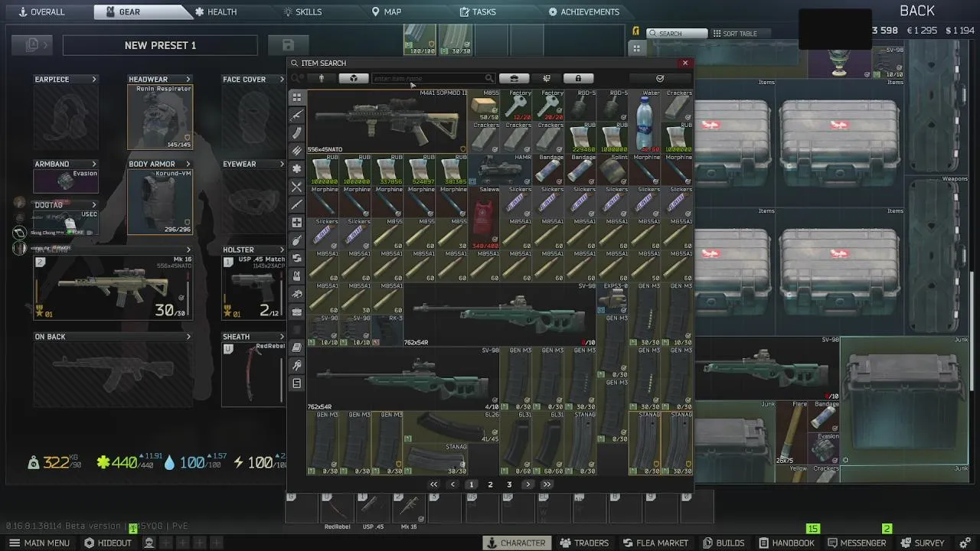Expand the Eyewear slot arrow
The width and height of the screenshot is (980, 551).
282,164
